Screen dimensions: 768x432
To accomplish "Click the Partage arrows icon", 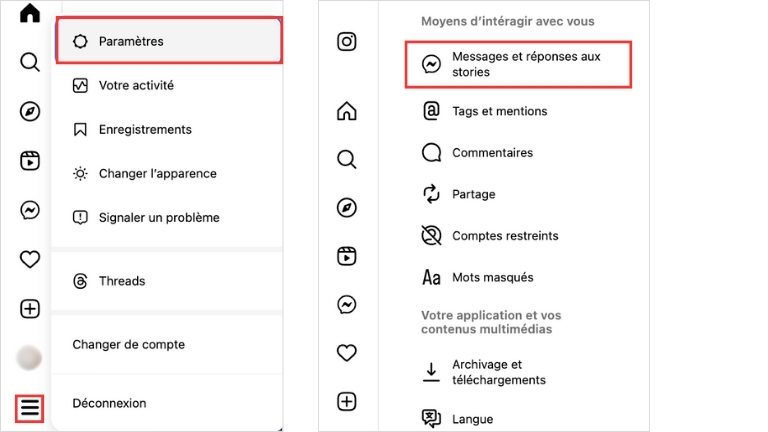I will [x=431, y=194].
